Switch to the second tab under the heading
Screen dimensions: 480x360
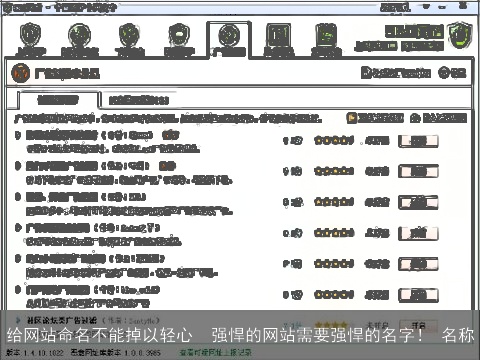coord(139,100)
